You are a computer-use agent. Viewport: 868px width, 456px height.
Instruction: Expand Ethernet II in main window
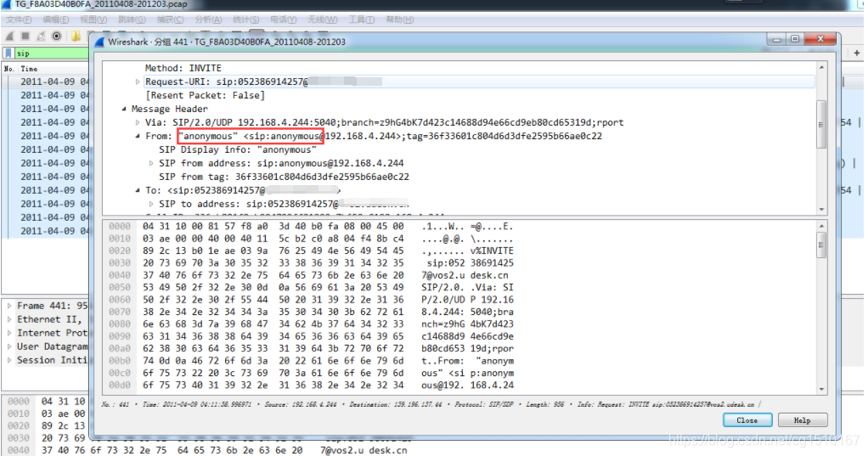pyautogui.click(x=9, y=319)
